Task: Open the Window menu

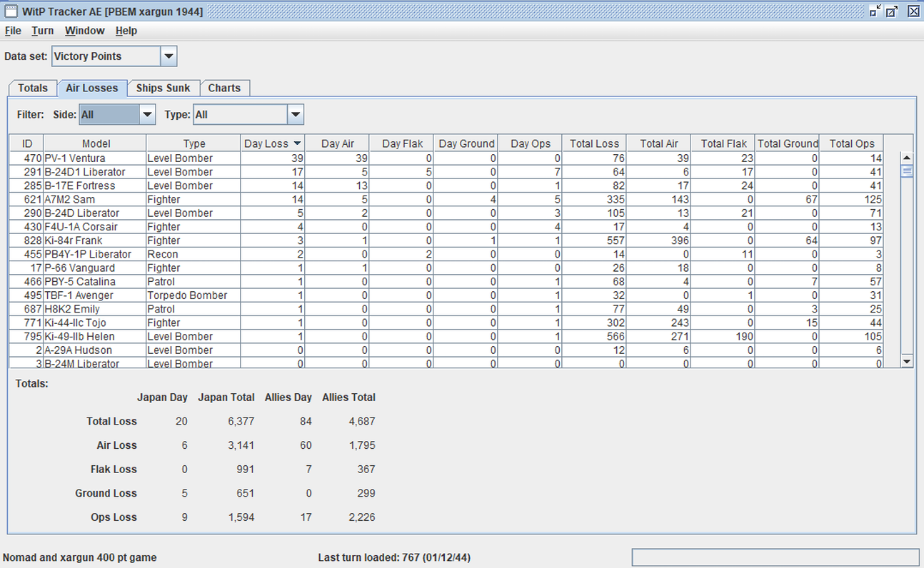Action: coord(84,31)
